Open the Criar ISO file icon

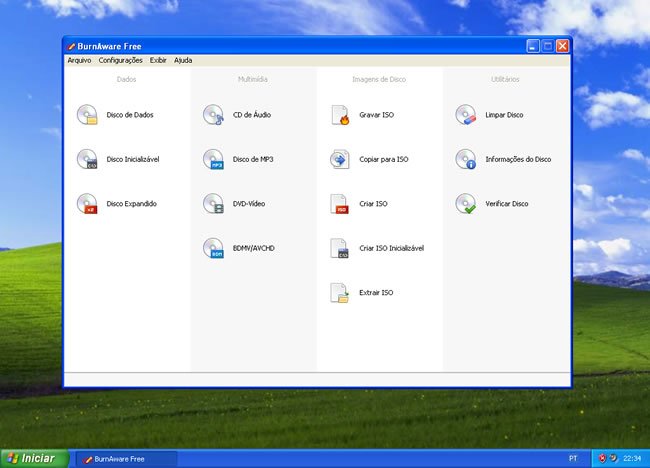(340, 204)
